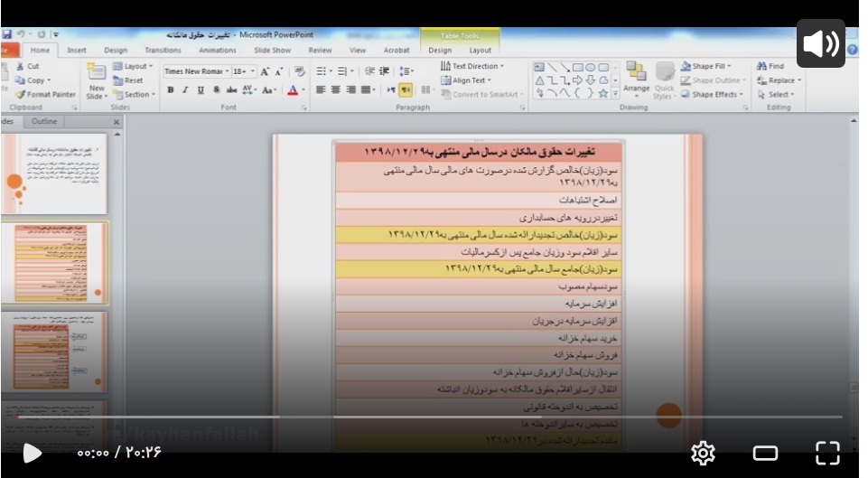Toggle Strikethrough formatting
This screenshot has width=868, height=478.
[x=231, y=89]
